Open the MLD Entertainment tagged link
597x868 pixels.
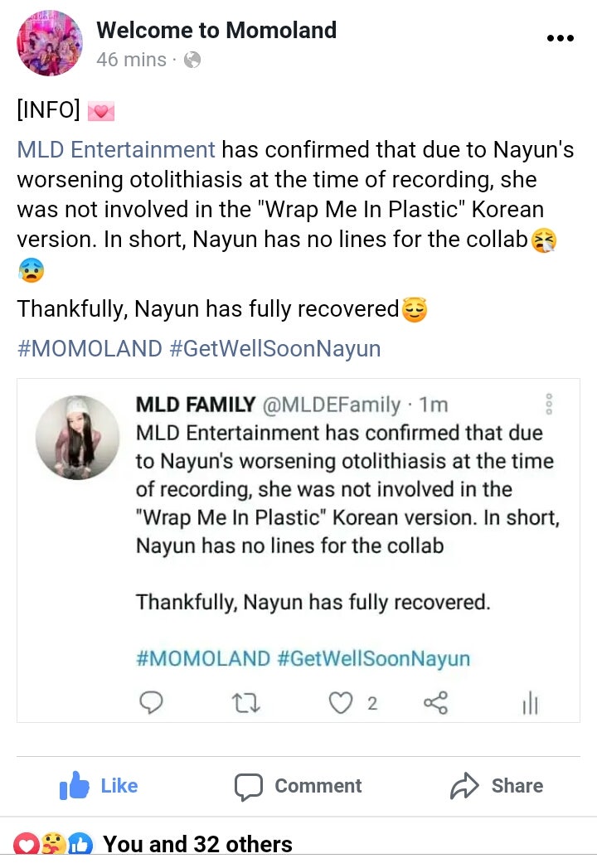[116, 150]
